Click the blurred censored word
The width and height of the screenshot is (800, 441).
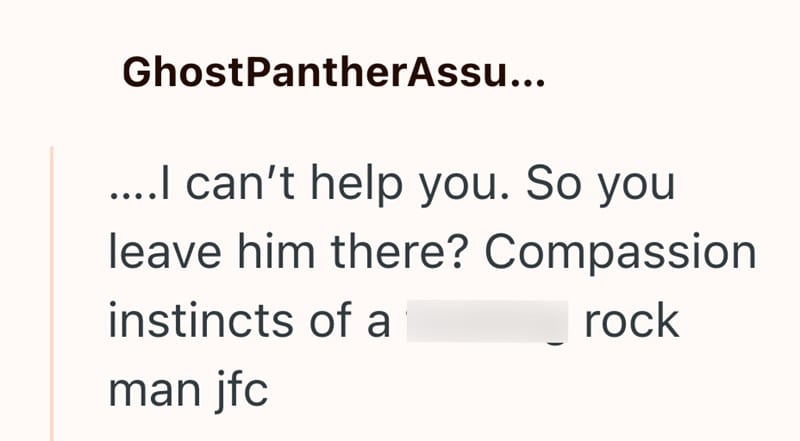pyautogui.click(x=487, y=324)
